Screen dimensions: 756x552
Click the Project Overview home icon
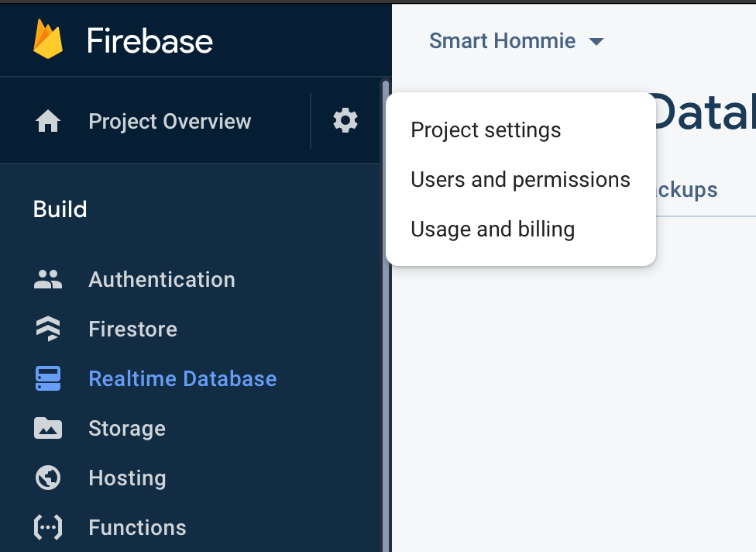[48, 121]
